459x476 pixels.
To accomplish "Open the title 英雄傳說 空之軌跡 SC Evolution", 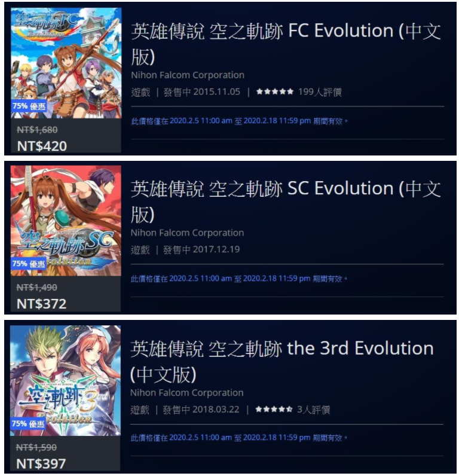I will tap(285, 202).
